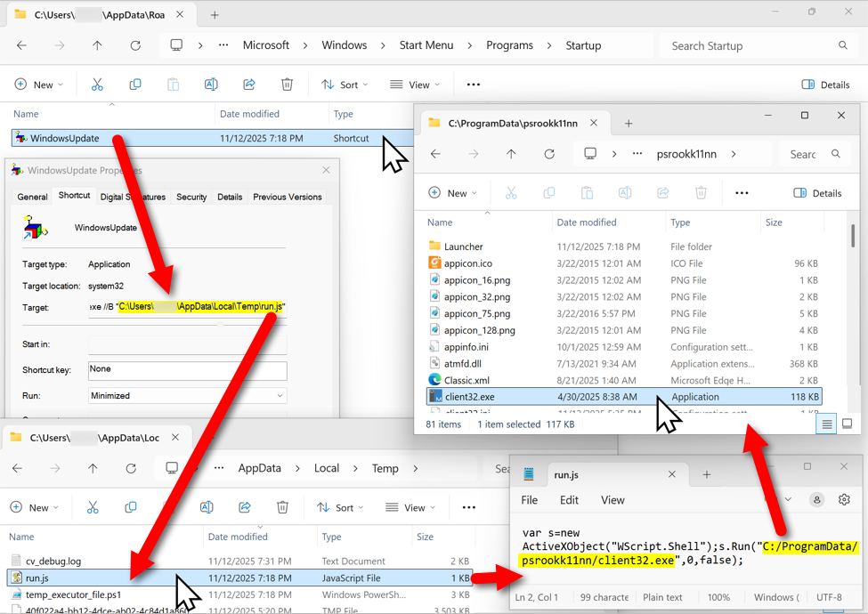Open Notepad settings gear icon

[844, 500]
